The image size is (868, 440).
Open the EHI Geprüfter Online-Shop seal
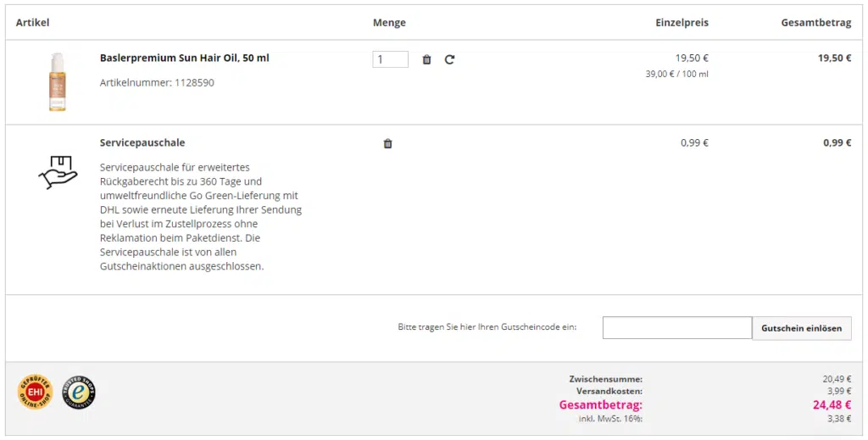point(35,392)
